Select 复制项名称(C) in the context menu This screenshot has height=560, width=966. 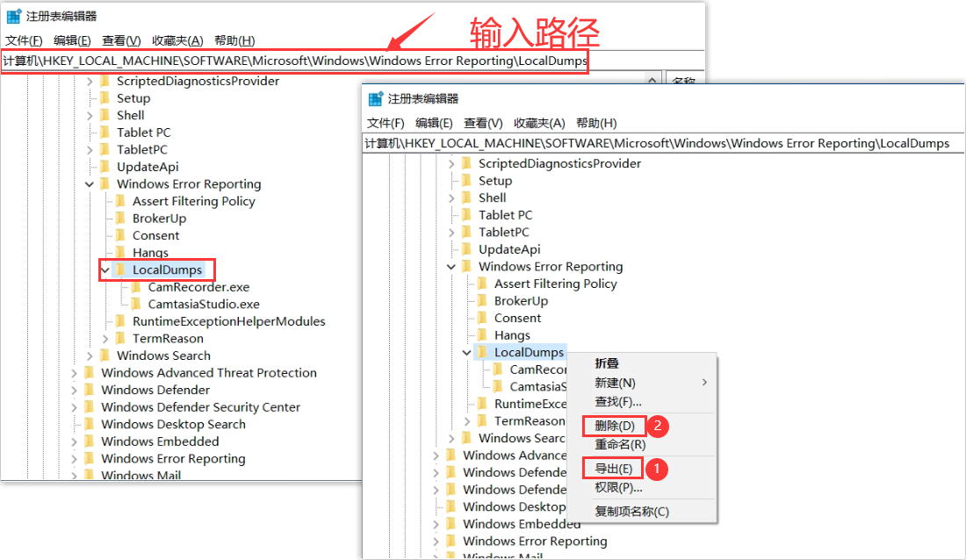631,512
